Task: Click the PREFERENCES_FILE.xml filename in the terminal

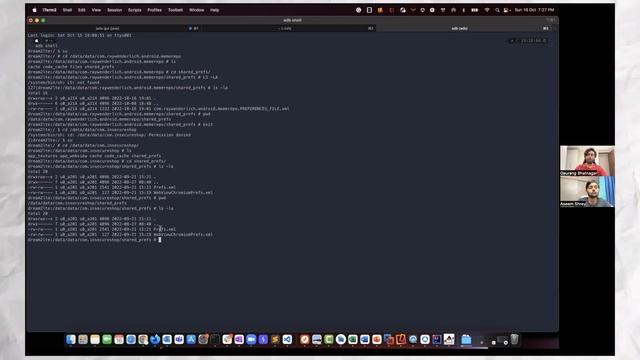Action: point(221,109)
